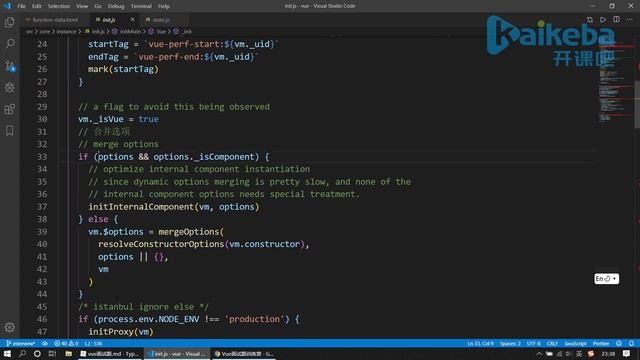
Task: Click the git branch in status bar
Action: pos(20,343)
